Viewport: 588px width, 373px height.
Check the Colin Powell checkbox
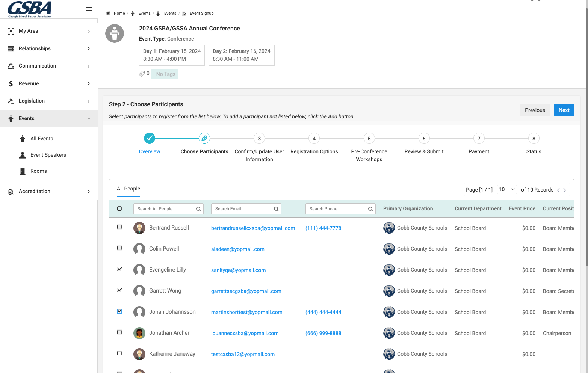[x=119, y=248]
